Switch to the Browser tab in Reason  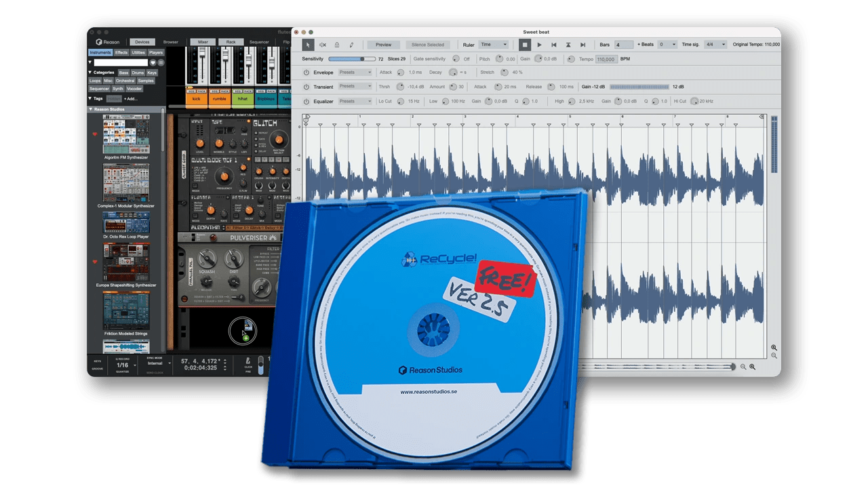click(171, 42)
